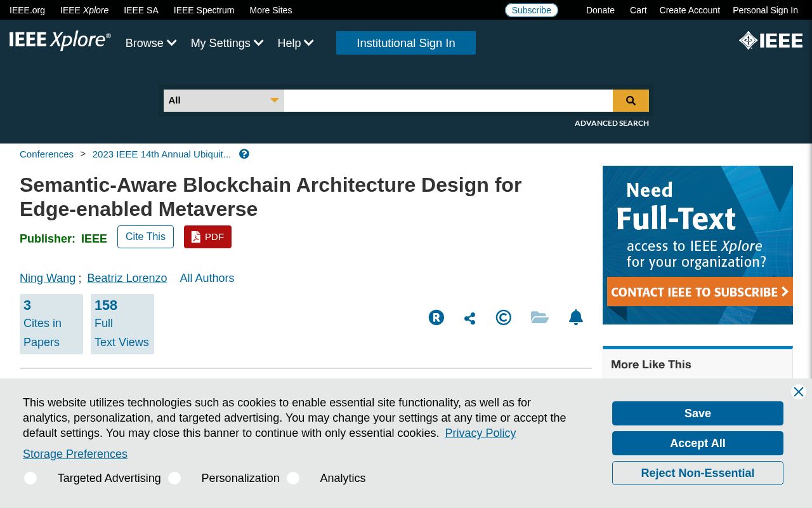Open the share icon
This screenshot has width=812, height=508.
[x=469, y=318]
